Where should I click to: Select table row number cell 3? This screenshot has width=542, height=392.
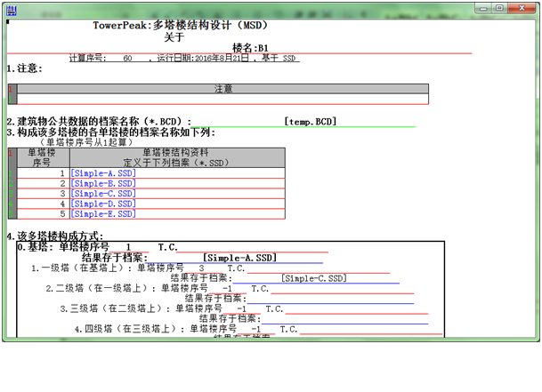click(x=12, y=194)
